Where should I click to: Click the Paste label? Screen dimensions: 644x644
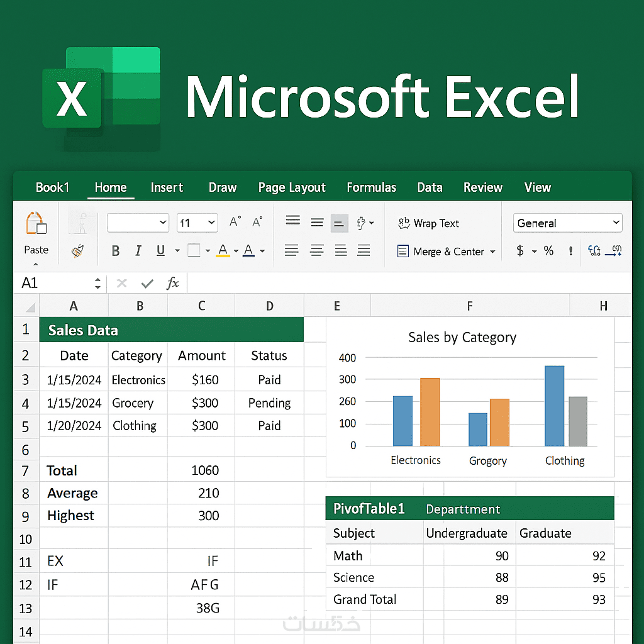[36, 250]
